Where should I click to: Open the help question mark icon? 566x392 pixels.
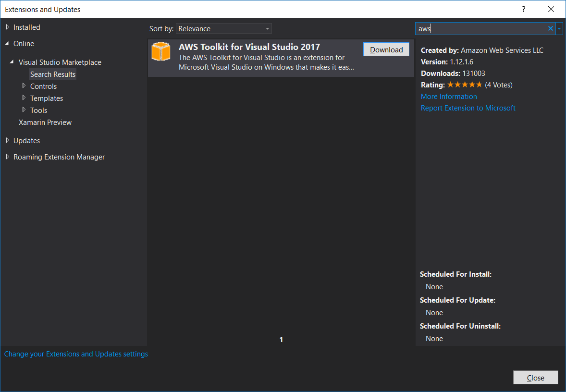(x=524, y=10)
